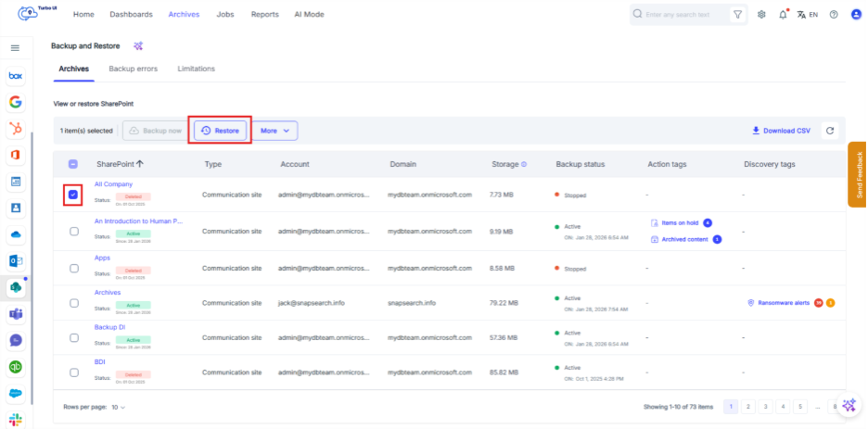
Task: Open the Dashboards menu item
Action: (x=131, y=15)
